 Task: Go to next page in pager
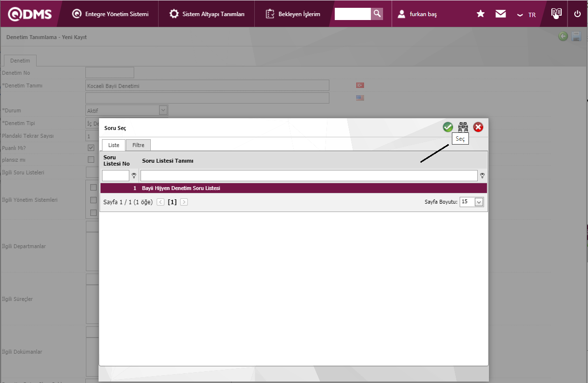[x=184, y=202]
